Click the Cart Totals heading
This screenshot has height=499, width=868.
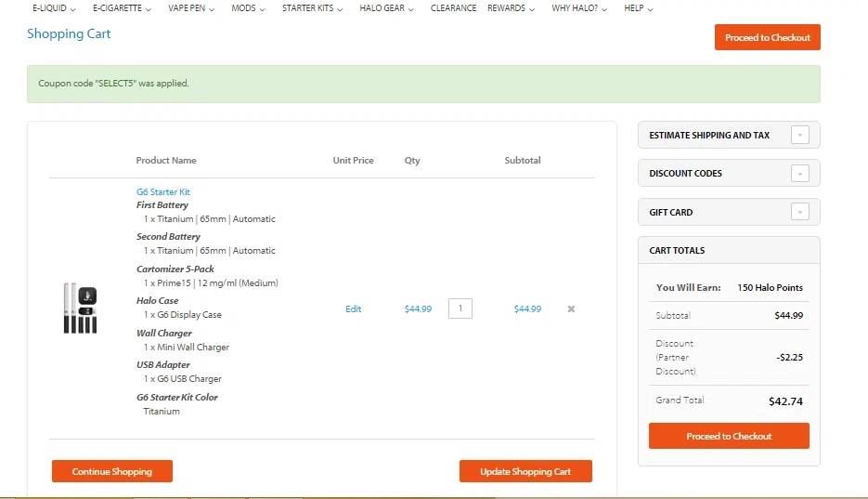pyautogui.click(x=677, y=250)
